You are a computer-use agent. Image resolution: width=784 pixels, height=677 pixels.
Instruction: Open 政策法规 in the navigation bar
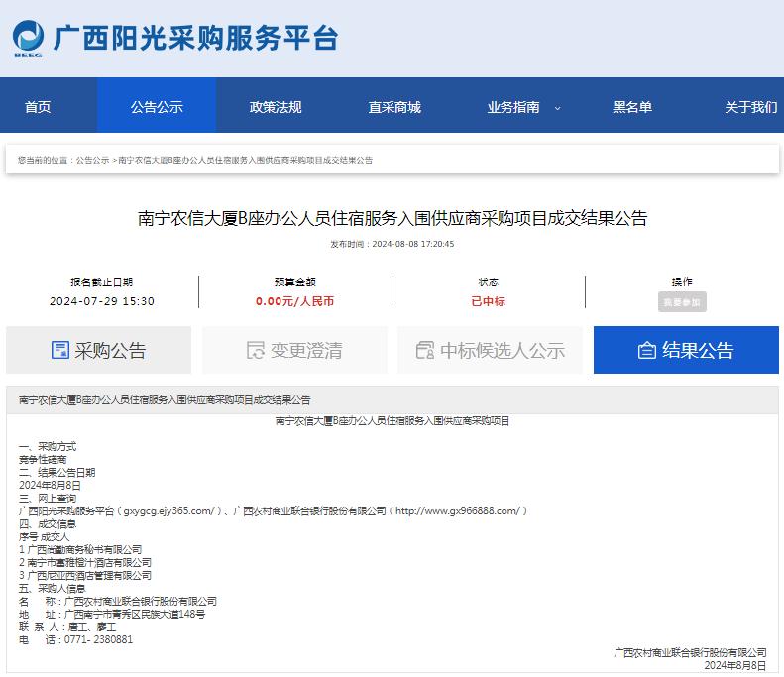point(276,107)
